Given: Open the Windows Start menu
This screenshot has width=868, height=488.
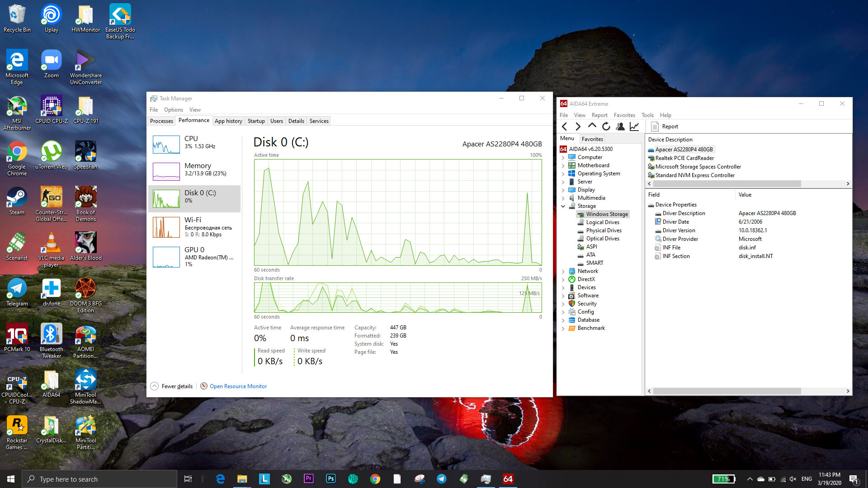Looking at the screenshot, I should click(x=11, y=479).
